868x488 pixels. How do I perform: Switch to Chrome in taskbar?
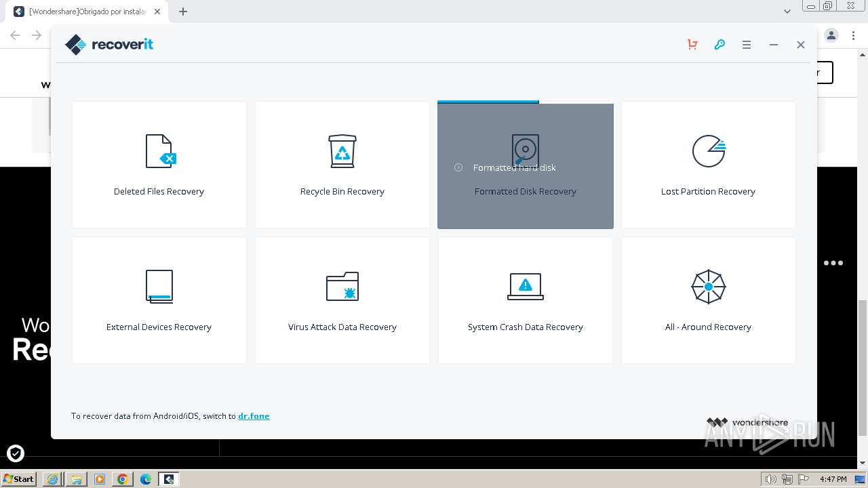[x=122, y=479]
